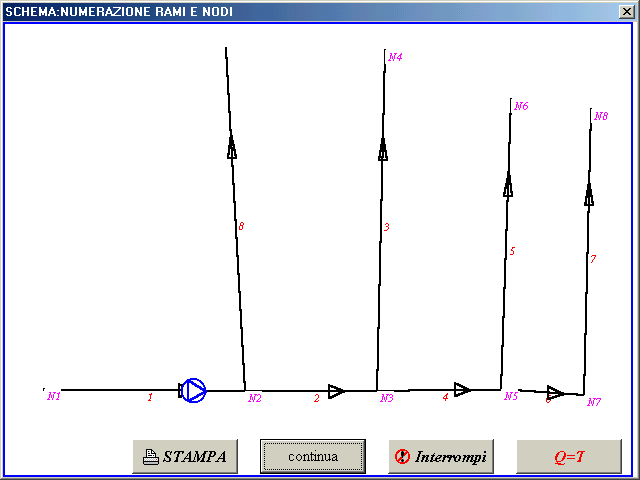
Task: Click branch number 2 label
Action: tap(317, 398)
